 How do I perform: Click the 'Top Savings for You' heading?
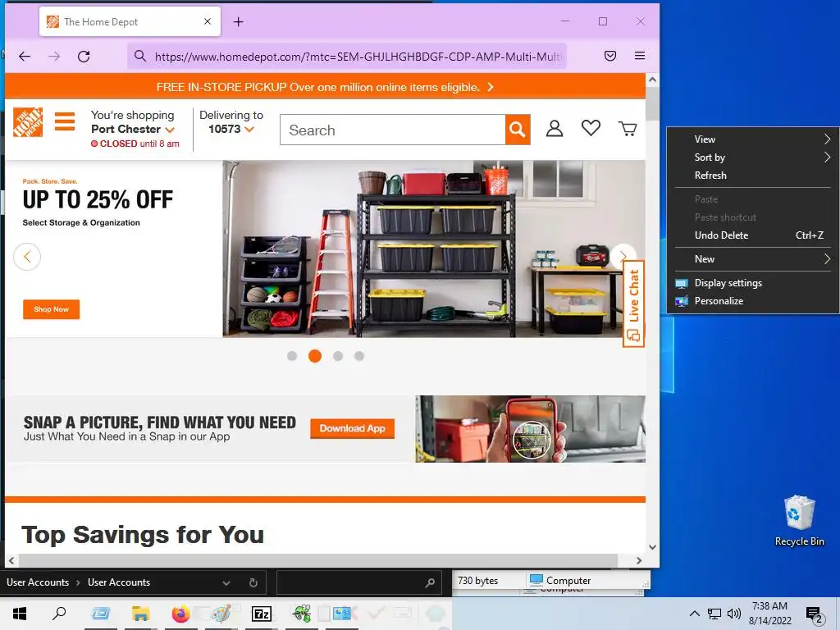tap(143, 535)
